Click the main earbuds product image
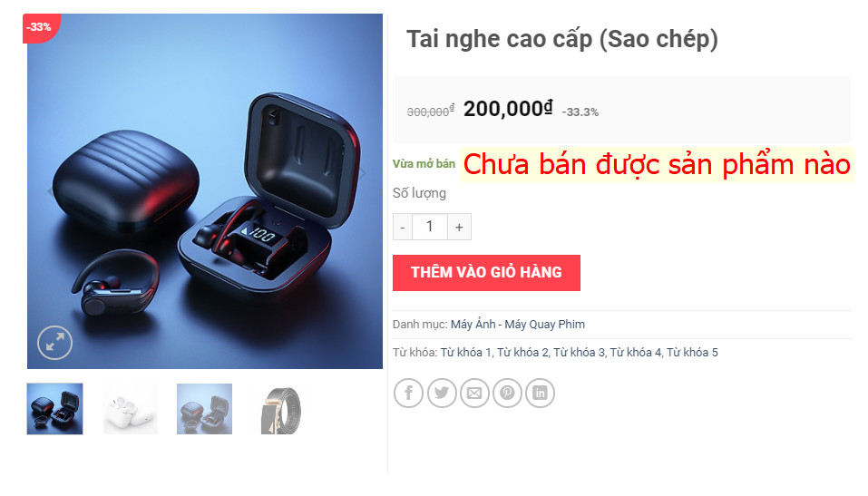 205,191
